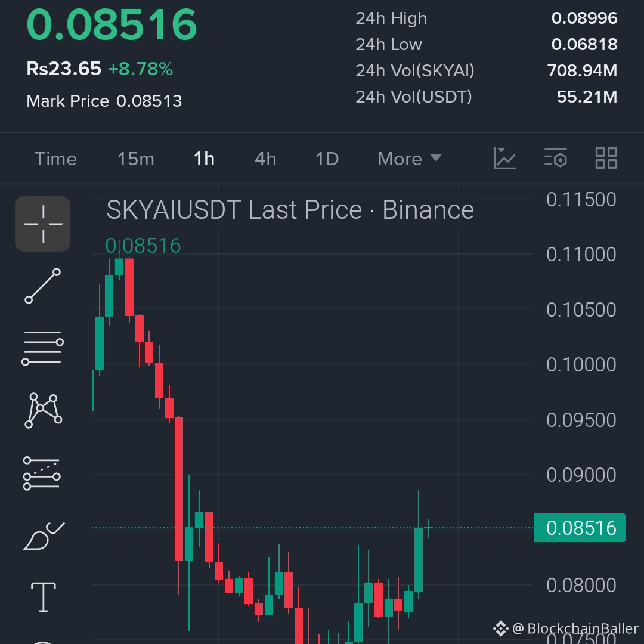Viewport: 644px width, 644px height.
Task: Expand the More intervals dropdown
Action: (x=410, y=159)
